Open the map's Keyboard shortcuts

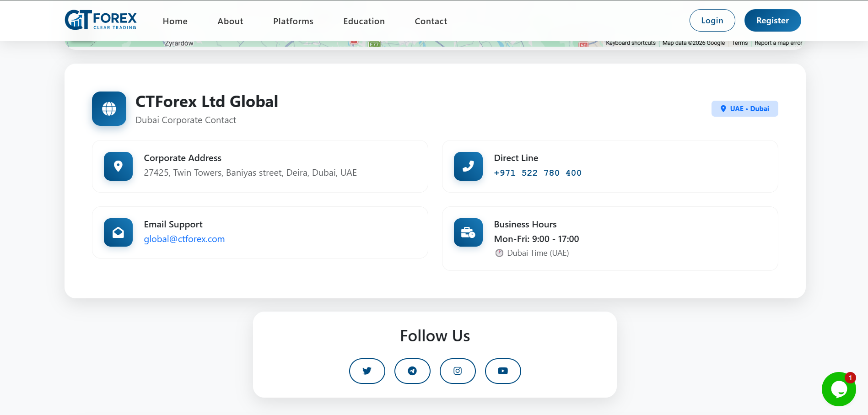click(631, 43)
